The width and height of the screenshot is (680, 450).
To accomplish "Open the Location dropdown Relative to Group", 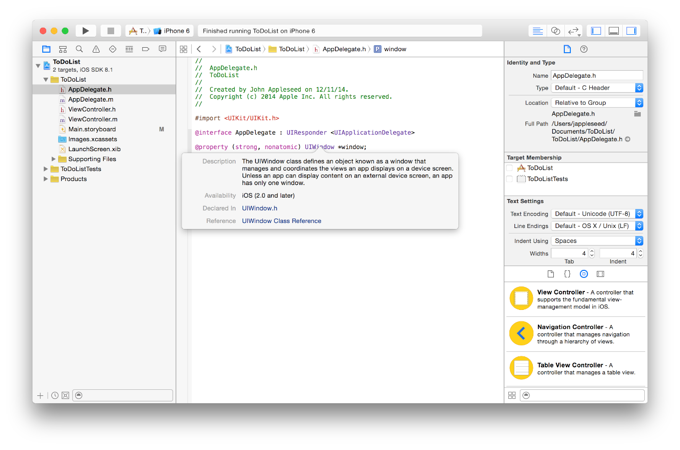I will coord(597,103).
